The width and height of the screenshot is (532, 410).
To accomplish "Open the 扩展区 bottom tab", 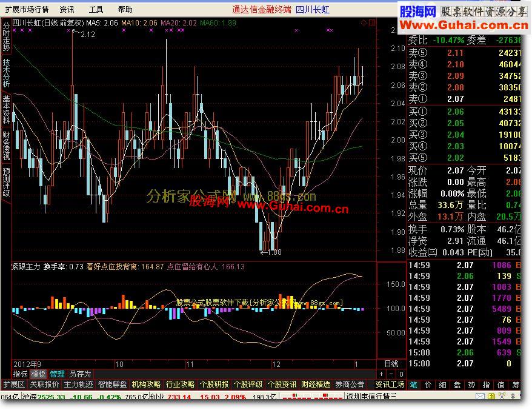I will click(x=14, y=385).
